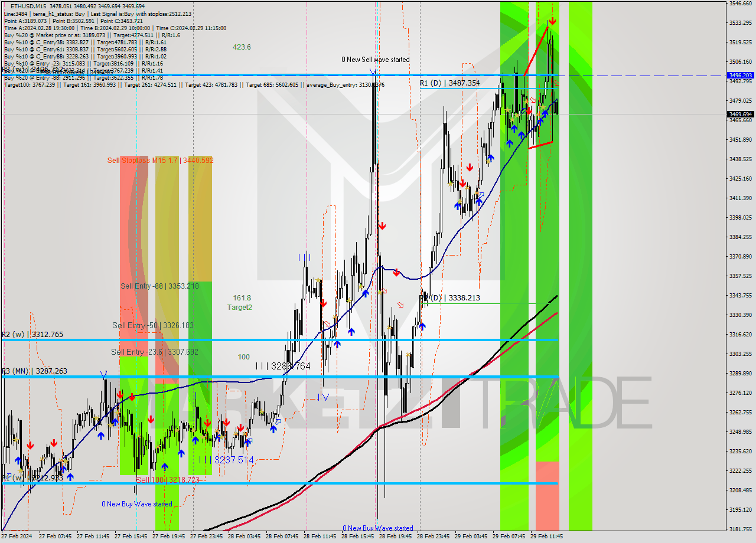The height and width of the screenshot is (543, 756).
Task: Select the 'R2 (w) | 3312.765' level label
Action: click(32, 335)
